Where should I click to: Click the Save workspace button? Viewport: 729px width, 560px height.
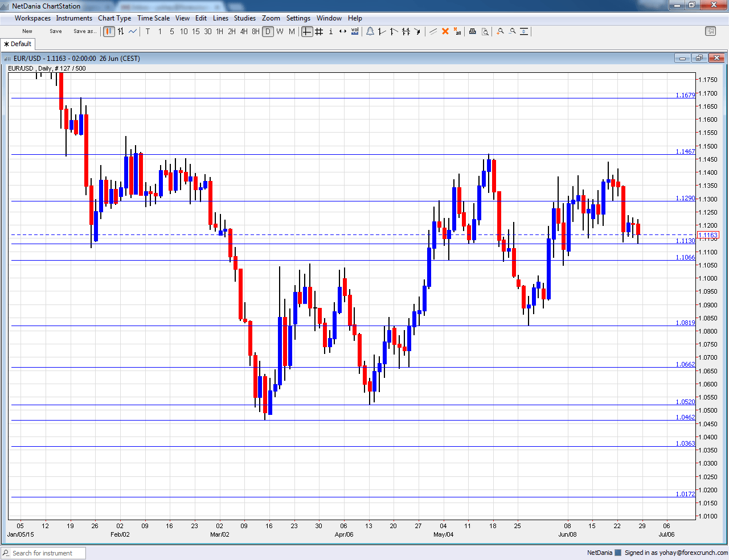click(56, 31)
